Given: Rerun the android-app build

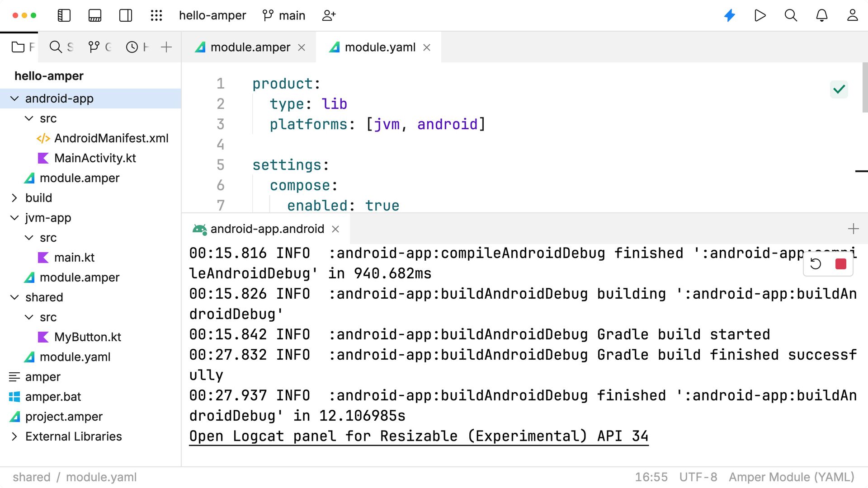Looking at the screenshot, I should coord(816,264).
